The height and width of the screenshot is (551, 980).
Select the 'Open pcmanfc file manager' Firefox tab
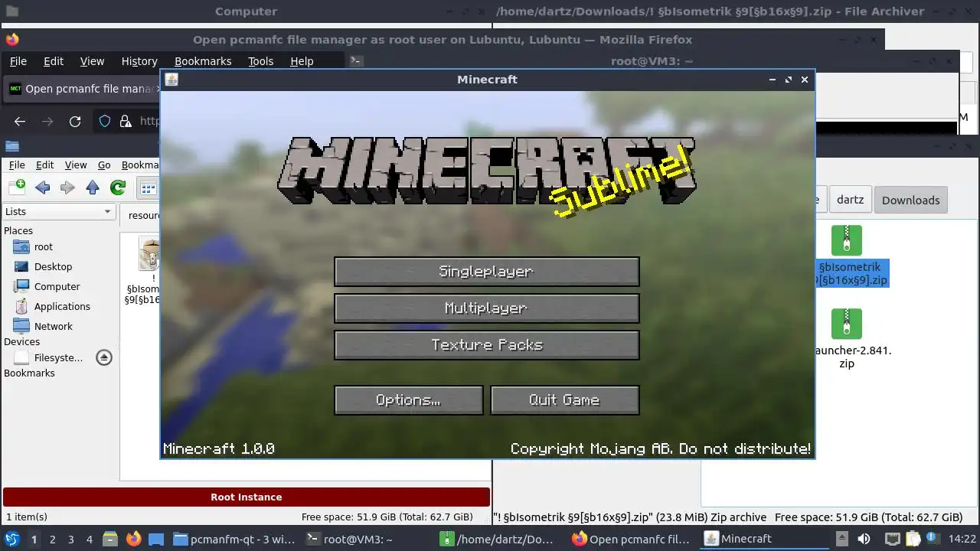[82, 89]
